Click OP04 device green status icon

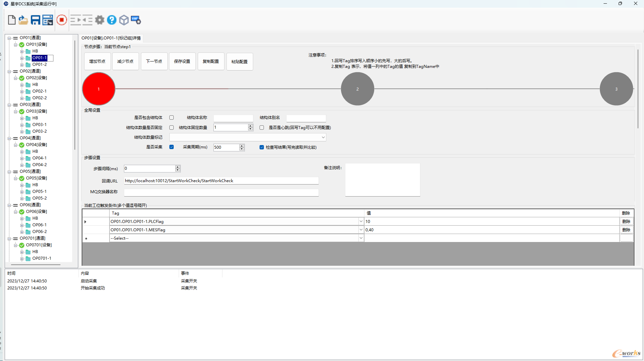22,145
